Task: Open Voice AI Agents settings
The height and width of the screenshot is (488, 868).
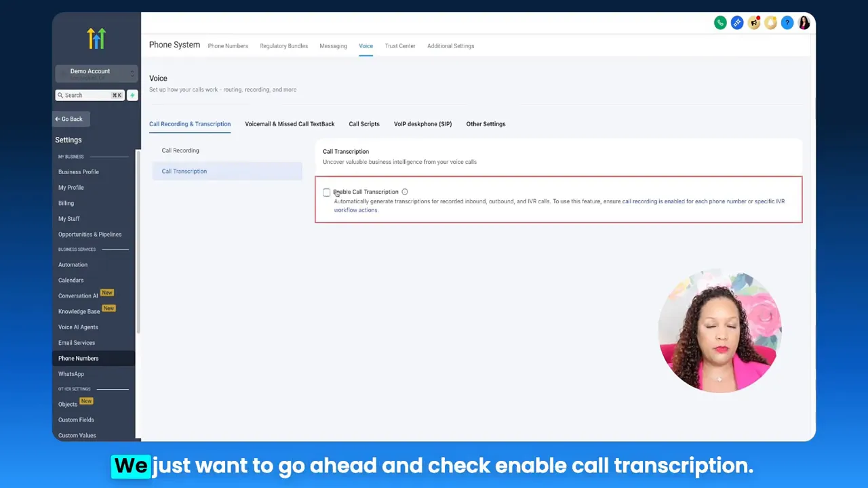Action: [x=78, y=327]
